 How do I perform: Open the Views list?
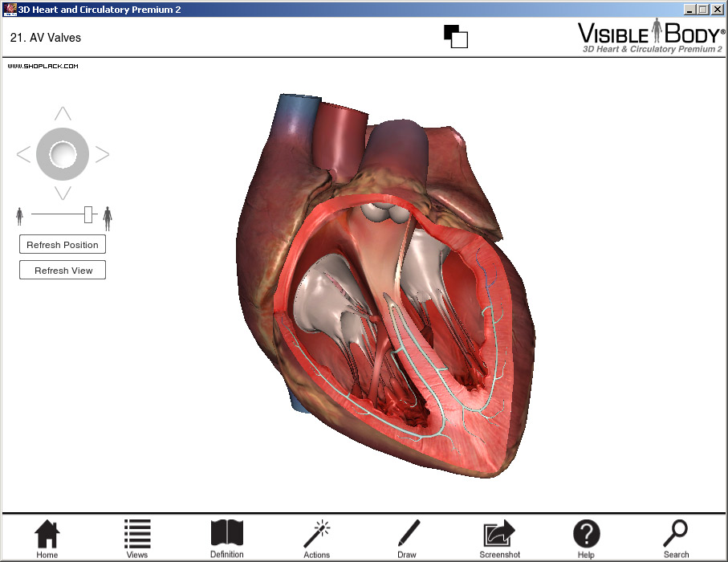coord(137,539)
